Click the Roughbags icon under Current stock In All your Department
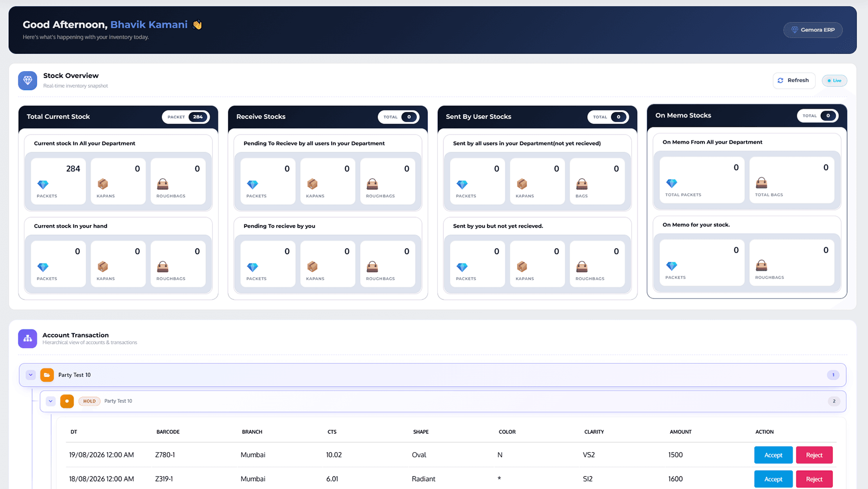Viewport: 868px width, 489px height. pos(162,184)
